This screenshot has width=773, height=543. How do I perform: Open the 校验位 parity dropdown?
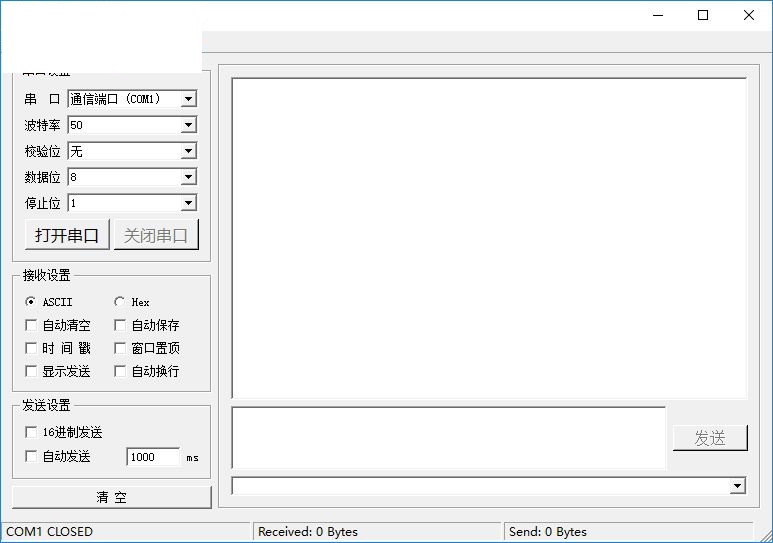click(x=188, y=151)
